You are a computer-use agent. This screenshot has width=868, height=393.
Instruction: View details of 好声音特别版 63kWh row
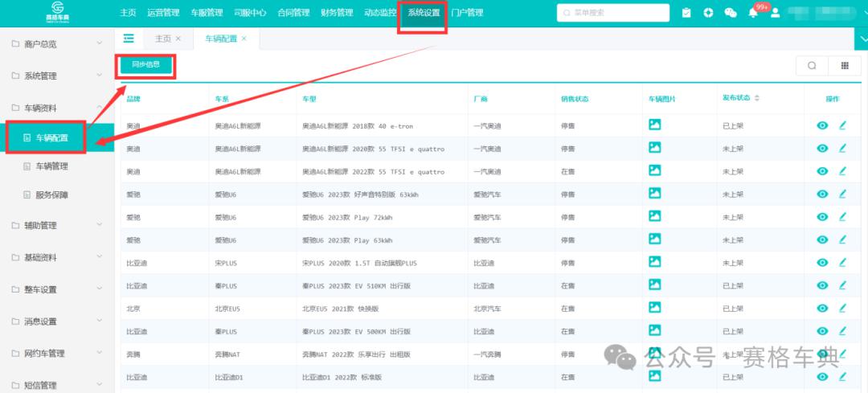[822, 194]
